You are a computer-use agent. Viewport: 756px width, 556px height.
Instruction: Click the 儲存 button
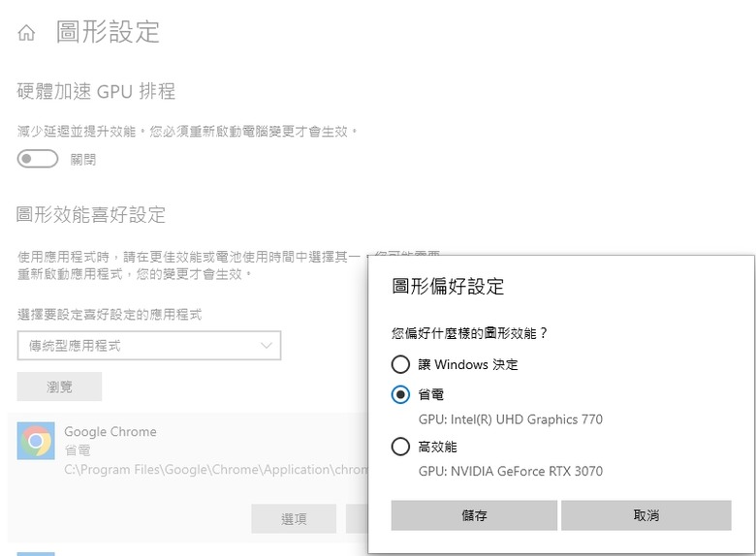pos(474,515)
